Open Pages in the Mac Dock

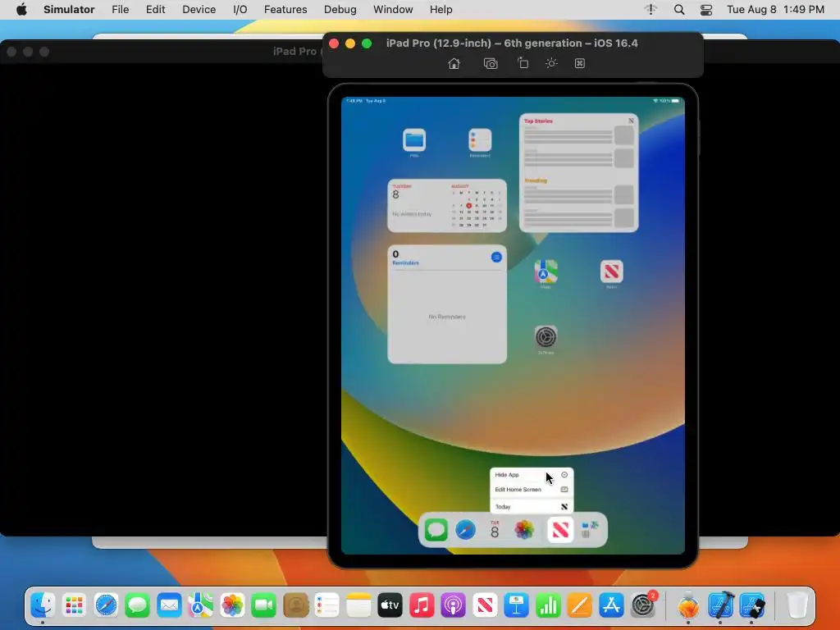580,605
